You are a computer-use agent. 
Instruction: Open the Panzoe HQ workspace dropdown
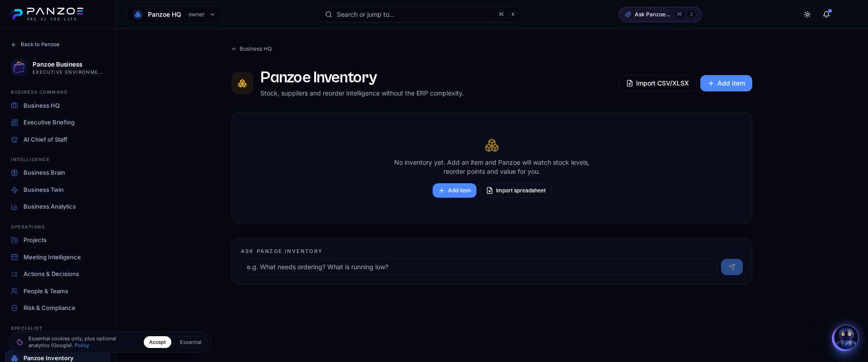point(174,14)
